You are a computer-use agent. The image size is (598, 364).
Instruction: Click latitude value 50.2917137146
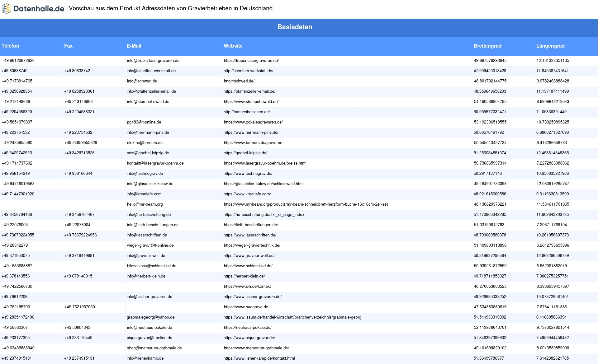pyautogui.click(x=488, y=174)
